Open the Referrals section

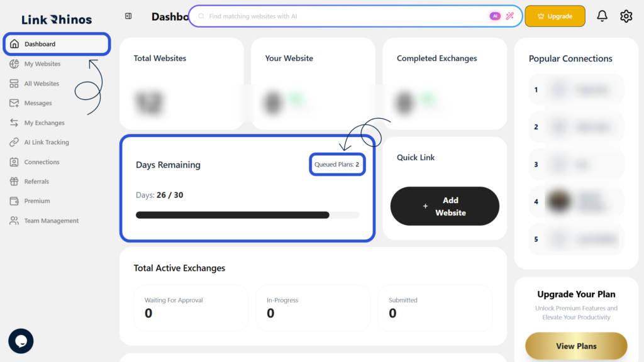(x=36, y=181)
